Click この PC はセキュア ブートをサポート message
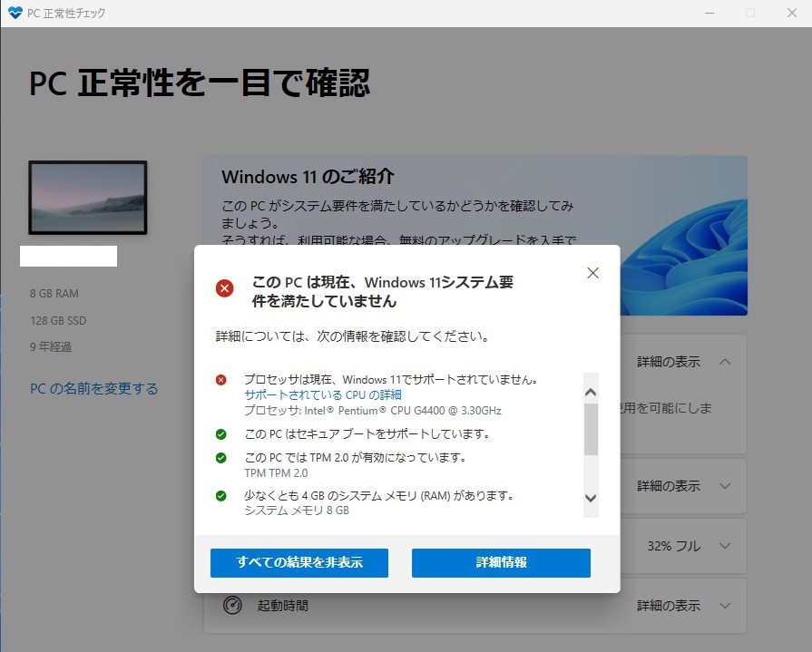The image size is (812, 652). click(x=367, y=433)
